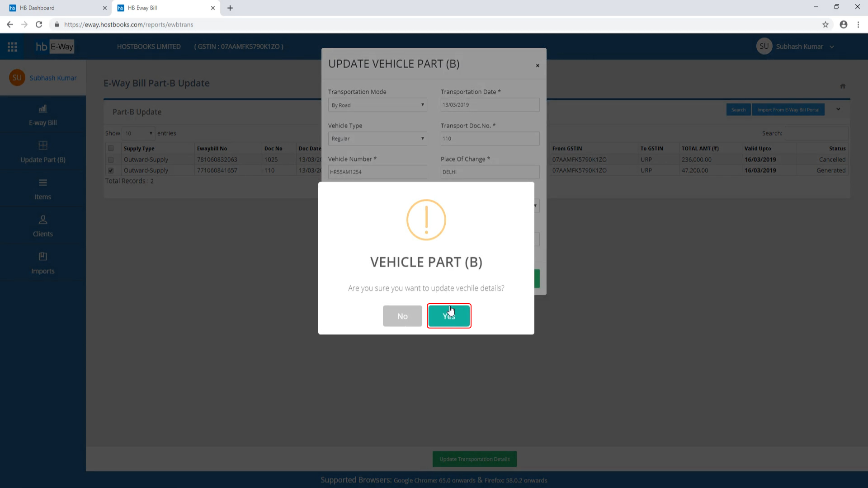Click the hb E-Way logo

55,47
